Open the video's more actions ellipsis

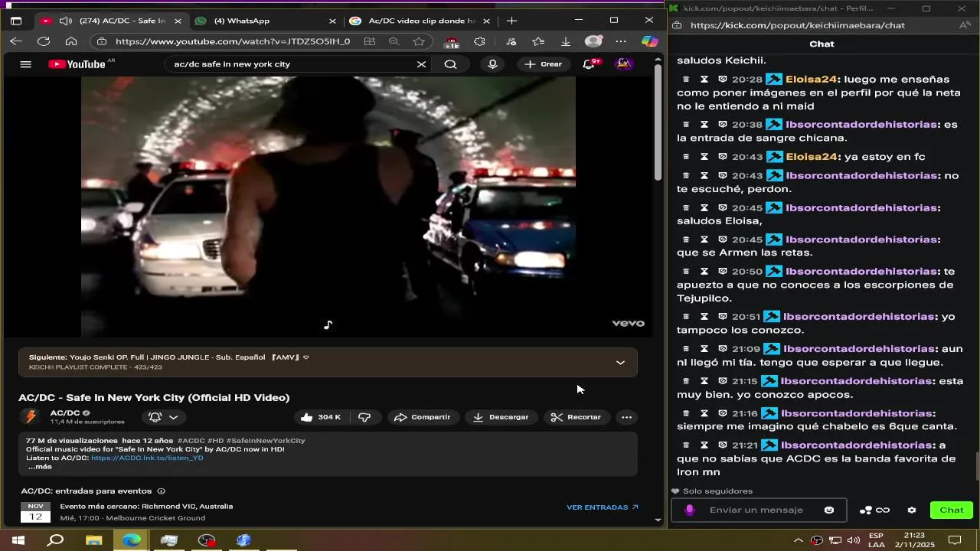tap(627, 417)
